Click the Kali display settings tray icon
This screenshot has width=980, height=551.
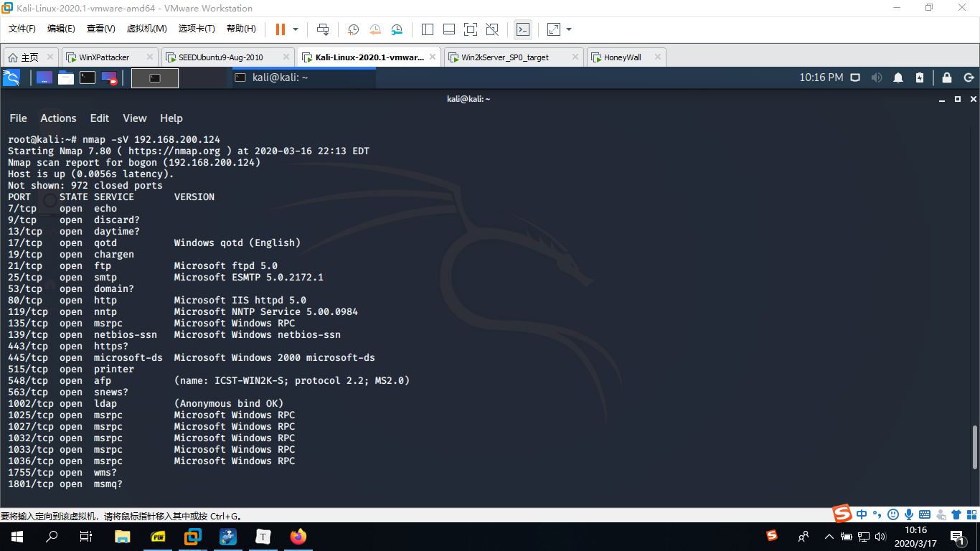(855, 77)
